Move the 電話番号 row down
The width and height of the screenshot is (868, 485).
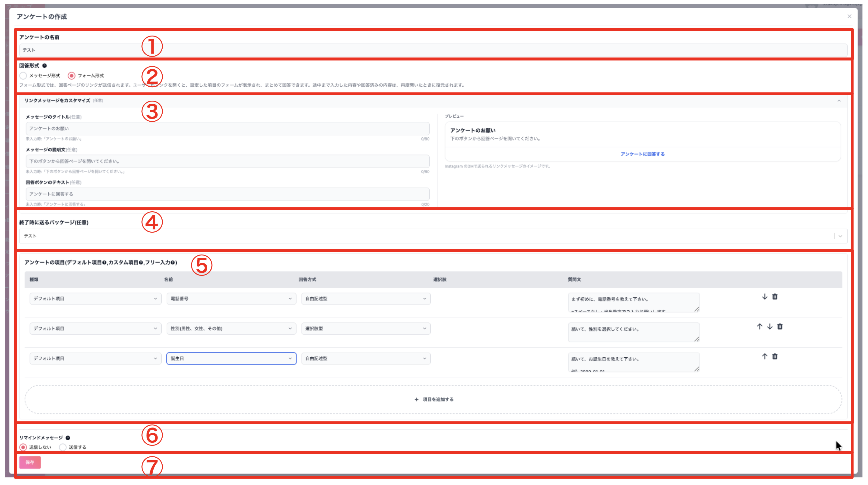point(765,296)
